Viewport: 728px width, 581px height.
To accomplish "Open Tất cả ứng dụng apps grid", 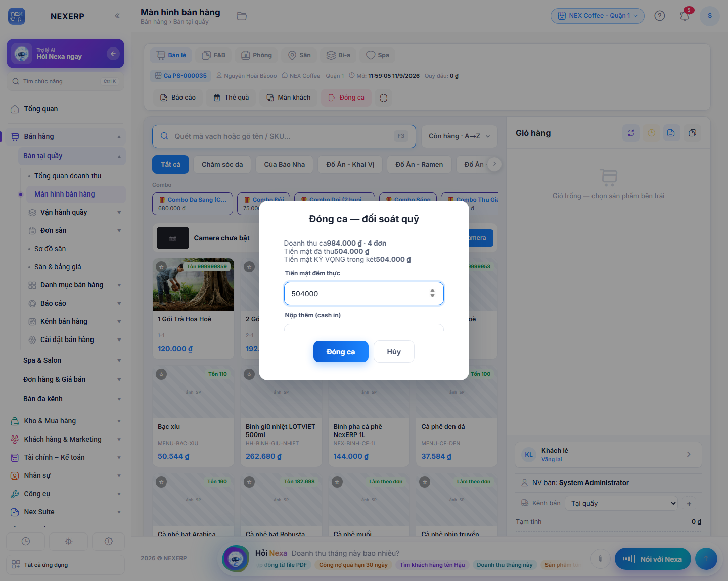I will click(x=66, y=565).
